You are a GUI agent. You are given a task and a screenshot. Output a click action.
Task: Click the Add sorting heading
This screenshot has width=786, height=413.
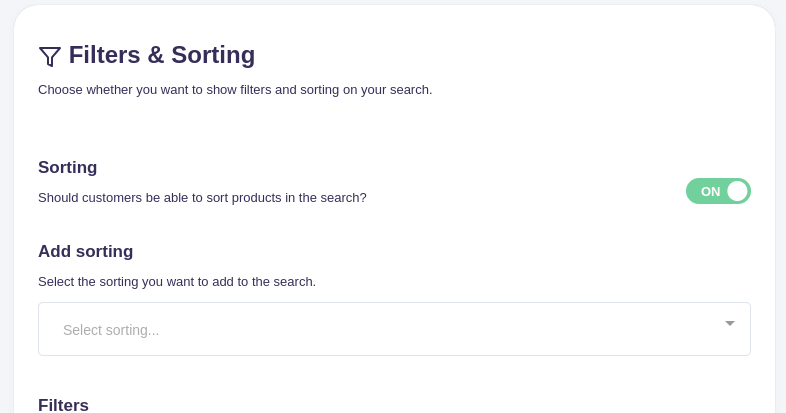coord(85,252)
